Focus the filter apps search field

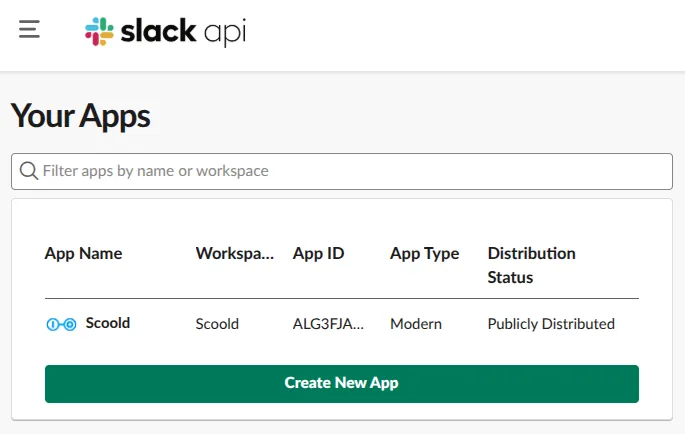342,171
